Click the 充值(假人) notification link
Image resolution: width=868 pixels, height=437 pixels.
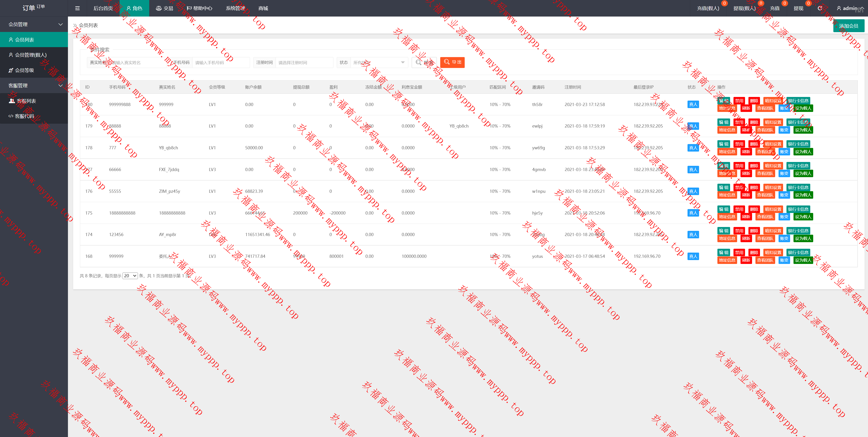[x=708, y=8]
